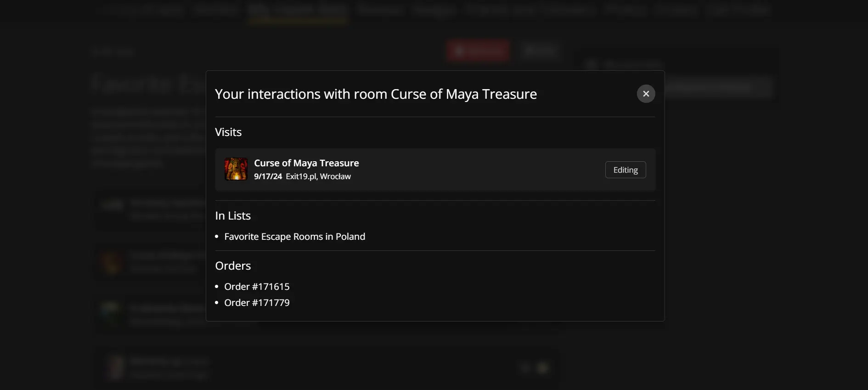Close the room interactions dialog
This screenshot has width=868, height=390.
pyautogui.click(x=646, y=94)
